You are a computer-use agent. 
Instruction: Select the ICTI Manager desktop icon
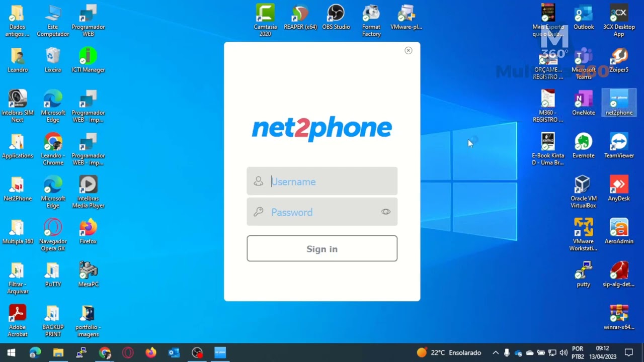tap(88, 60)
